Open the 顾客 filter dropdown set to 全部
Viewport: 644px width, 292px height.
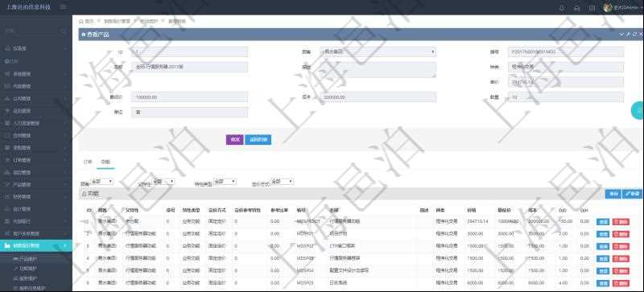coord(101,181)
